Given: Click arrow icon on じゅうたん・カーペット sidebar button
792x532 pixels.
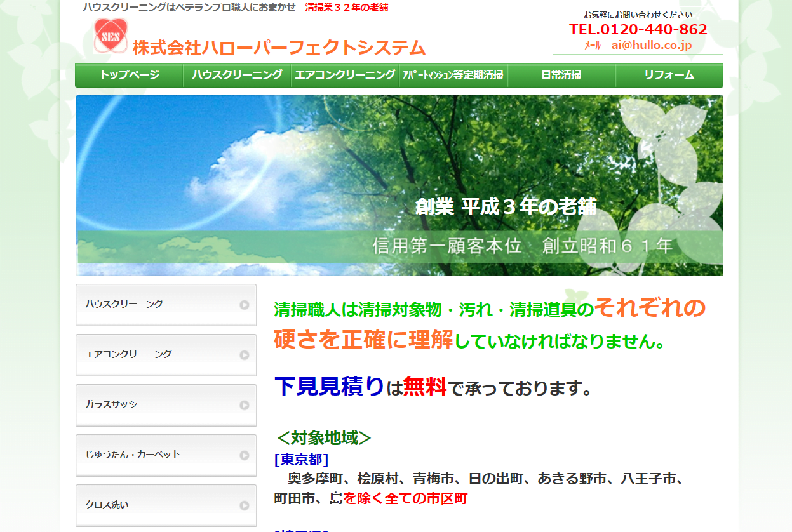Looking at the screenshot, I should pos(244,455).
